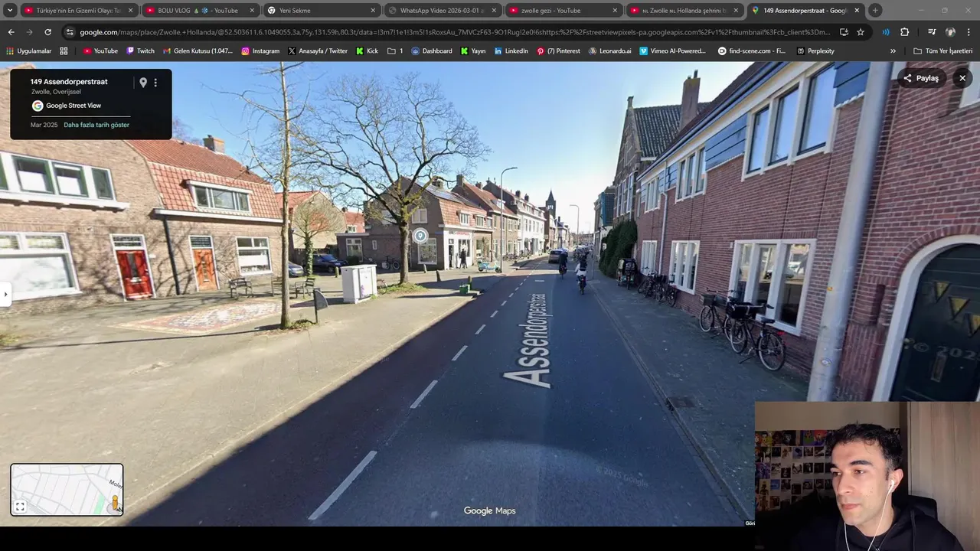Close Street View with the X button
980x551 pixels.
pos(962,78)
